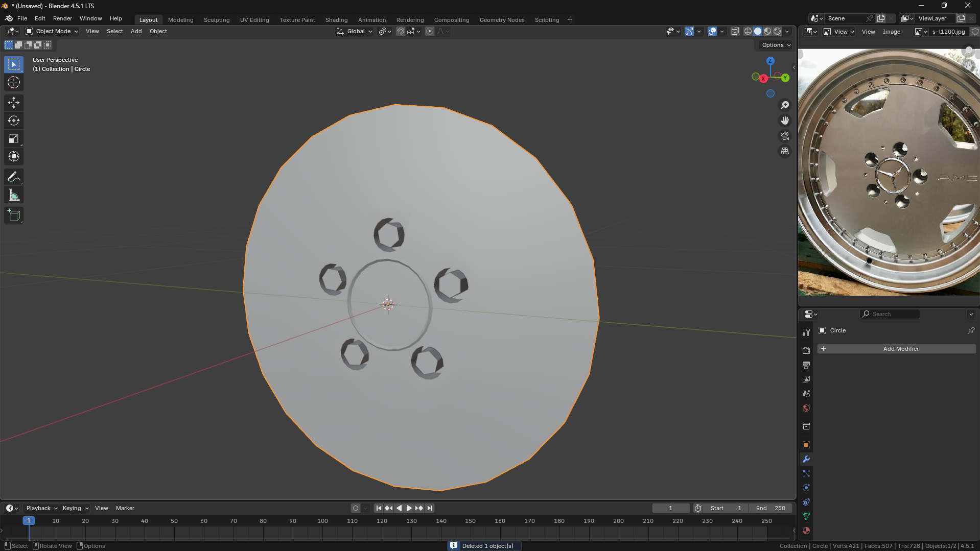Viewport: 980px width, 551px height.
Task: Open the viewport shading settings dropdown
Action: pyautogui.click(x=787, y=32)
